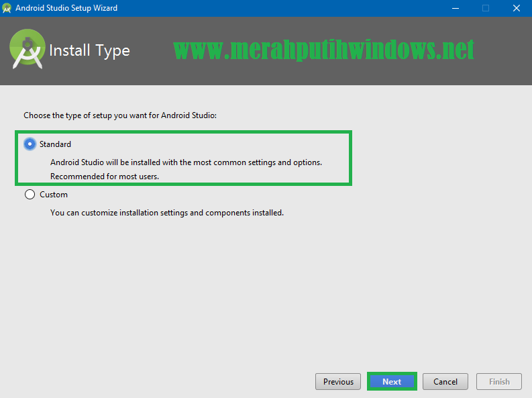This screenshot has height=398, width=532.
Task: Click 'You can customize installation settings' description
Action: pos(167,213)
